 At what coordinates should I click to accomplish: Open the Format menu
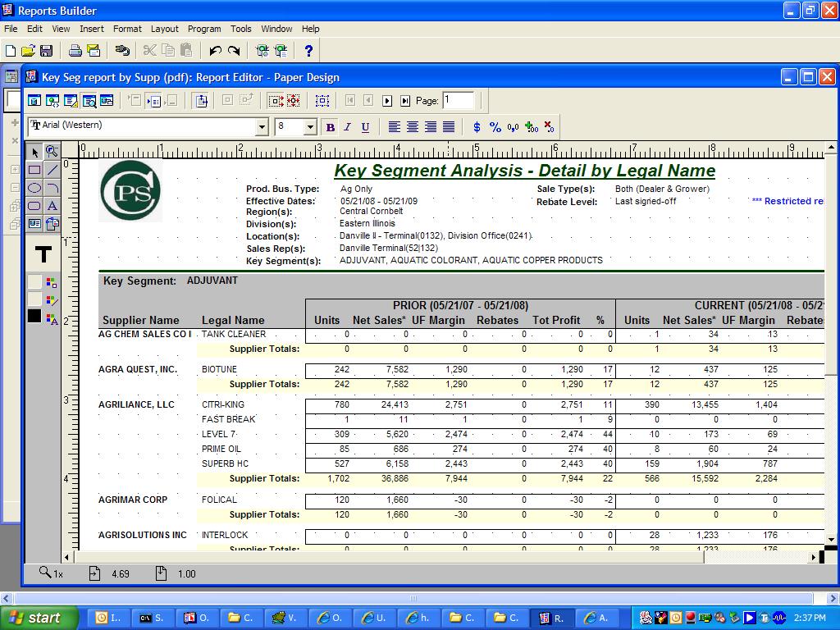[127, 29]
